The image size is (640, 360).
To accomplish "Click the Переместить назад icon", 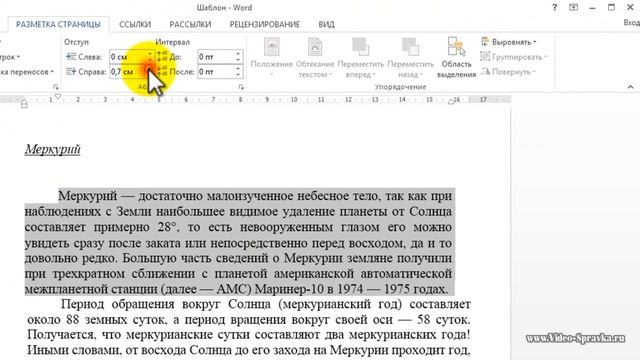I will [410, 47].
